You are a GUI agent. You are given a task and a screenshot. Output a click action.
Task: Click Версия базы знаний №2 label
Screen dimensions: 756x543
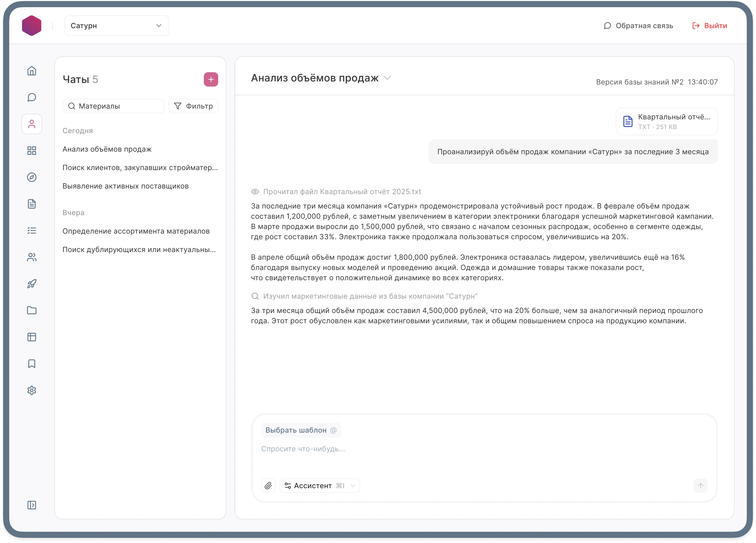click(640, 82)
